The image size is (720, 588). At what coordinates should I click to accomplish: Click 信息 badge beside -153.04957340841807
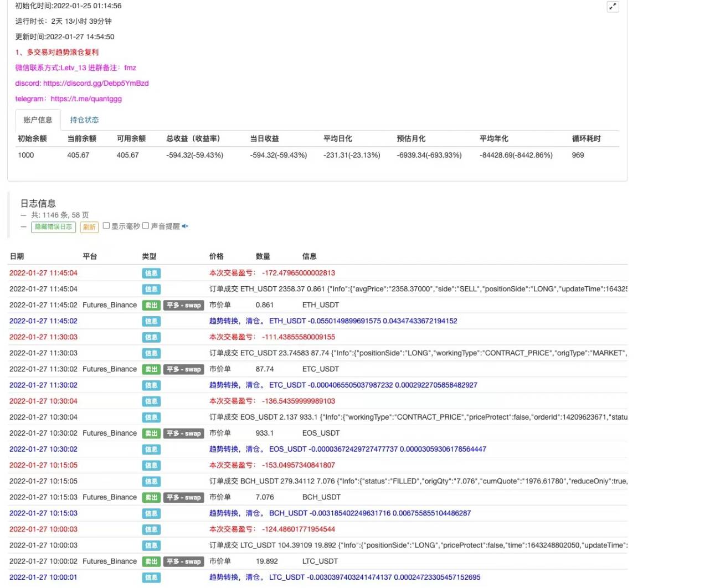click(x=151, y=466)
